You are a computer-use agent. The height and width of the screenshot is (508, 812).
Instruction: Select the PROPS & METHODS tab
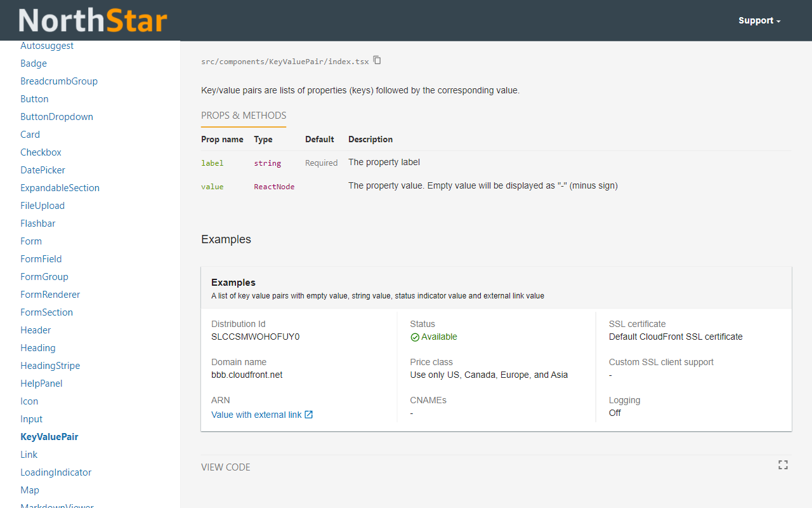pyautogui.click(x=244, y=115)
